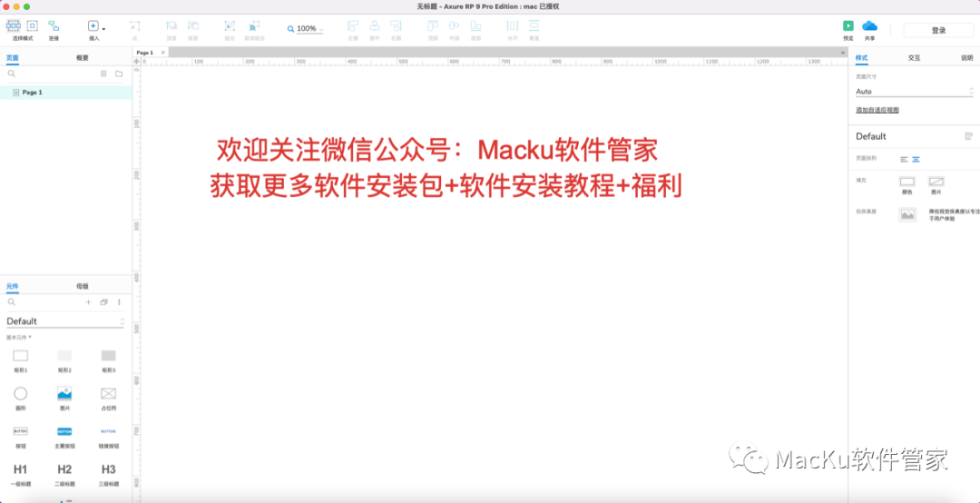Screen dimensions: 980x503
Task: Select the 链接按钮 link button widget
Action: pyautogui.click(x=109, y=437)
